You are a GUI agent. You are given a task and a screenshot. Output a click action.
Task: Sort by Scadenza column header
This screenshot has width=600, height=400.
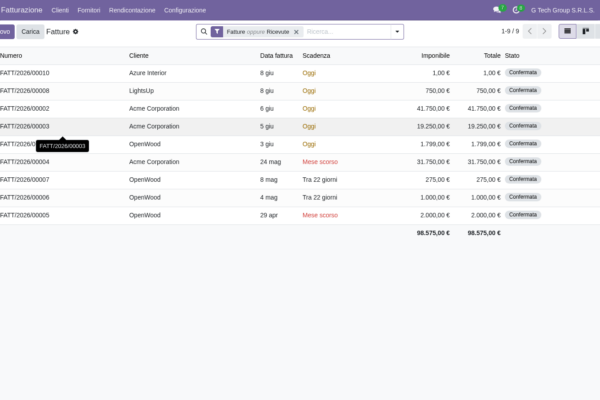tap(316, 56)
